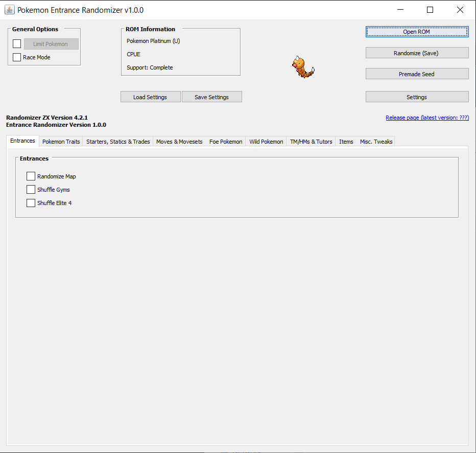Screen dimensions: 476x453
Task: Enable Shuffle Elite 4
Action: point(31,202)
